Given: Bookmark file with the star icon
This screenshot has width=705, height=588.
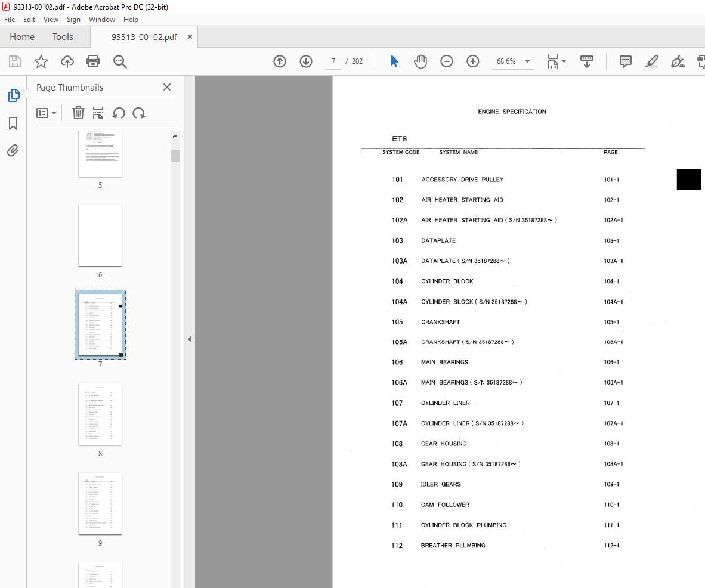Looking at the screenshot, I should pyautogui.click(x=41, y=61).
